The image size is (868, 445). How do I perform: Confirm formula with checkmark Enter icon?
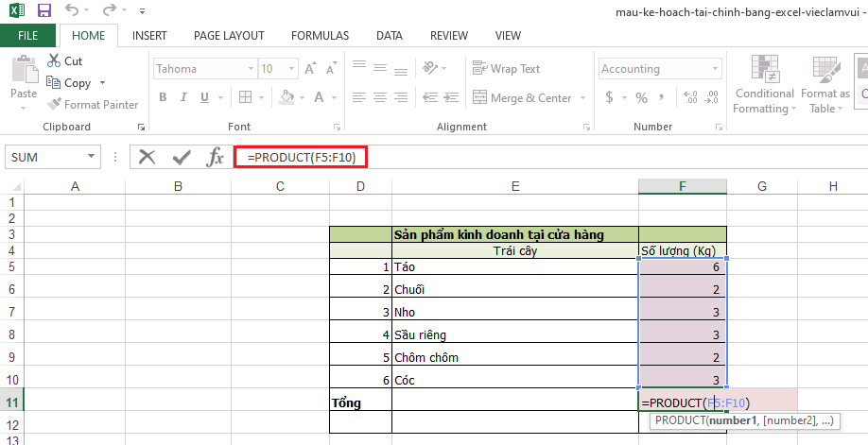(181, 158)
